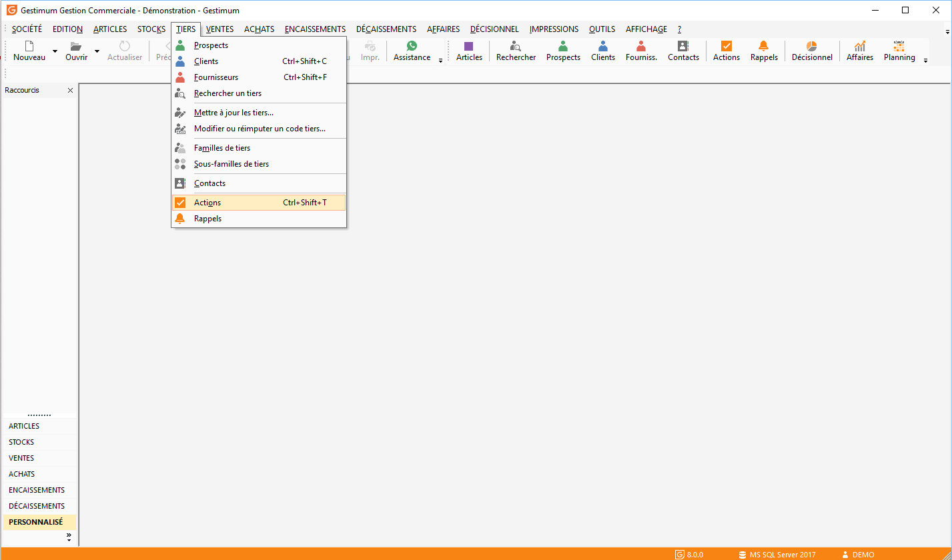Image resolution: width=952 pixels, height=560 pixels.
Task: Select Mettre à jour les tiers...
Action: click(x=259, y=113)
